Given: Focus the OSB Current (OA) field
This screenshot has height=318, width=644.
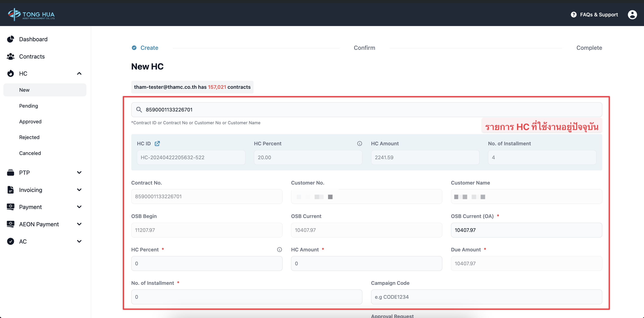Looking at the screenshot, I should click(526, 230).
